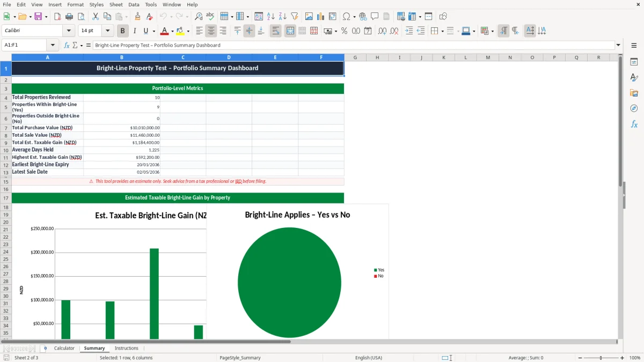Screen dimensions: 644x362
Task: Click the Insert Comment icon
Action: click(375, 17)
